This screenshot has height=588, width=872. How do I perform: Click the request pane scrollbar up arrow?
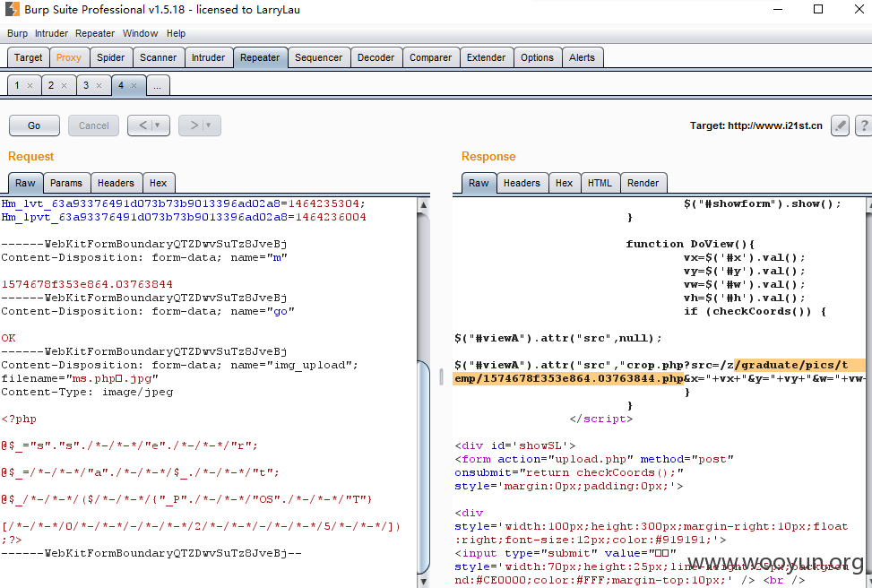(x=423, y=204)
